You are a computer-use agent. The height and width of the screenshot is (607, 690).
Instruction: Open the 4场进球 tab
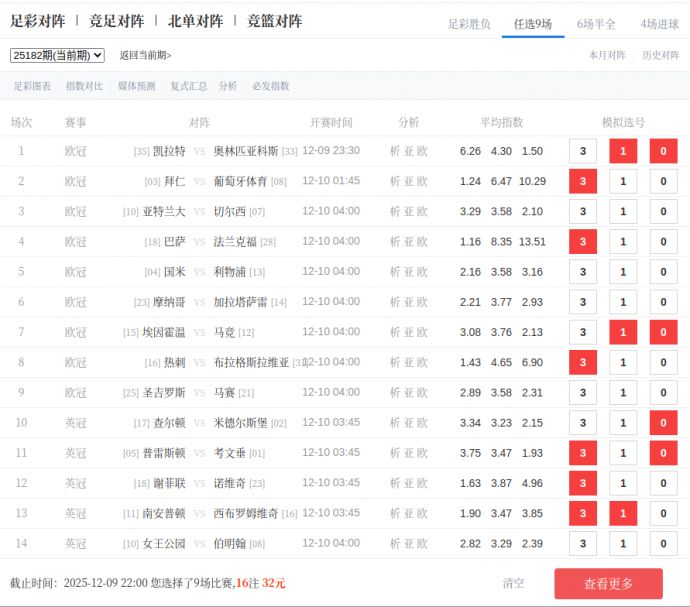pyautogui.click(x=659, y=24)
